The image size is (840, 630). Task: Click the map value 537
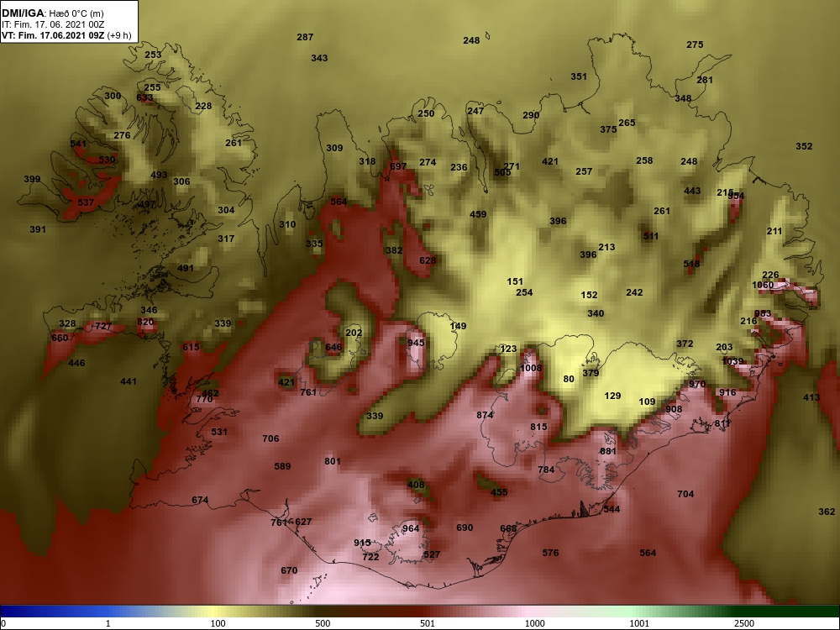[86, 202]
